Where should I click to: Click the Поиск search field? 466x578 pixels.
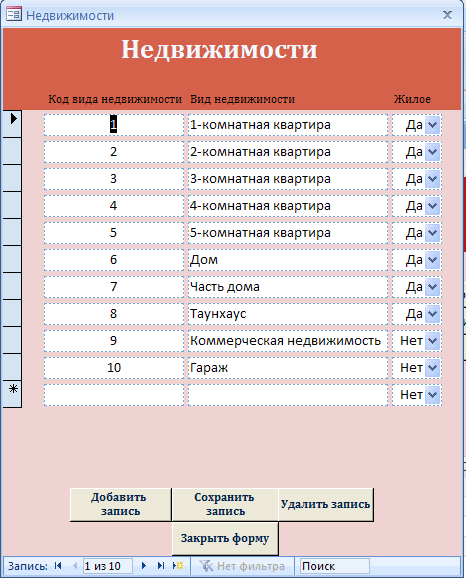tap(334, 566)
